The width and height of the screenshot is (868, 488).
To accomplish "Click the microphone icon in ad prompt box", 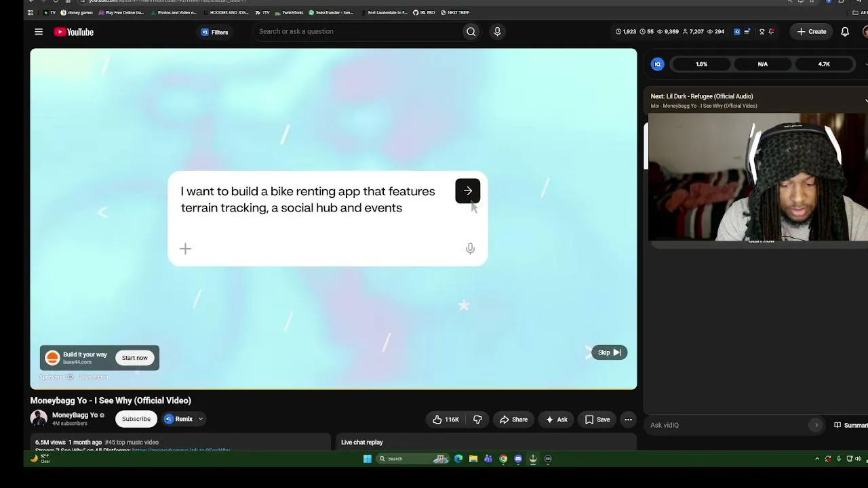I will pos(470,249).
